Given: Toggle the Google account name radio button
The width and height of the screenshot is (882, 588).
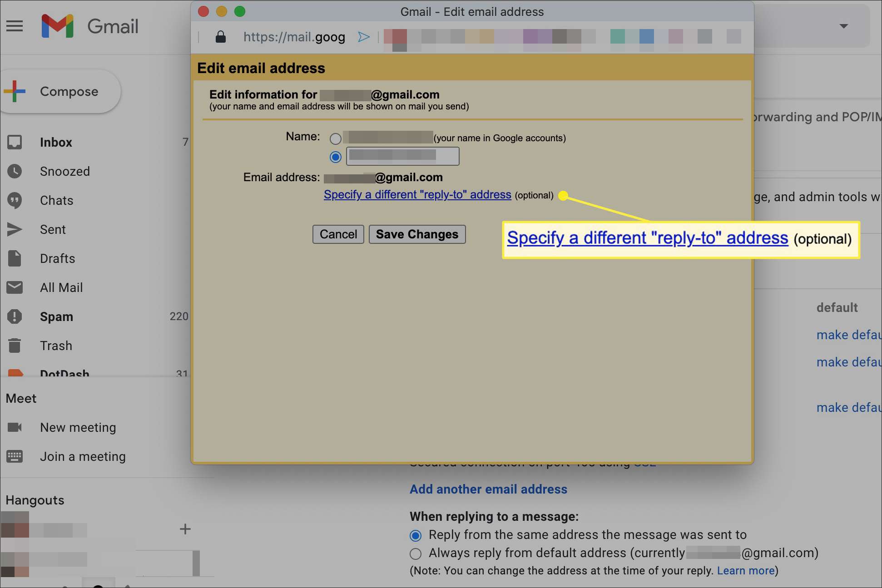Looking at the screenshot, I should click(335, 138).
